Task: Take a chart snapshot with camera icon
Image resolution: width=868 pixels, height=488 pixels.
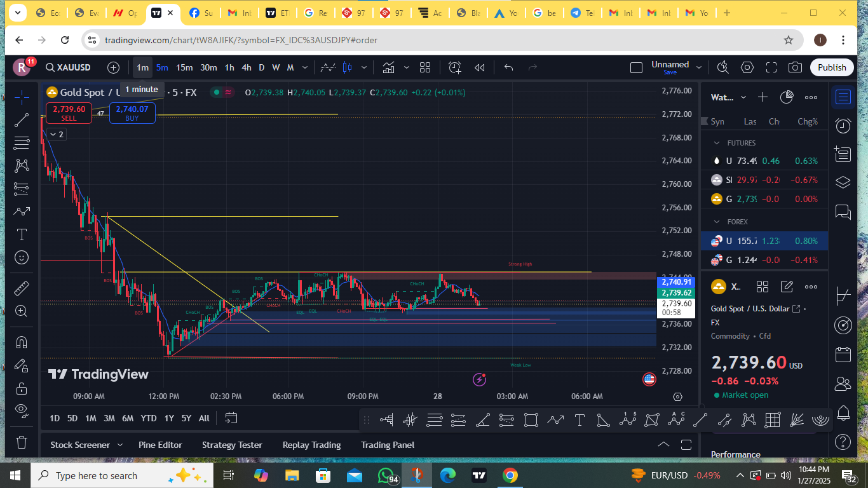Action: [x=795, y=67]
